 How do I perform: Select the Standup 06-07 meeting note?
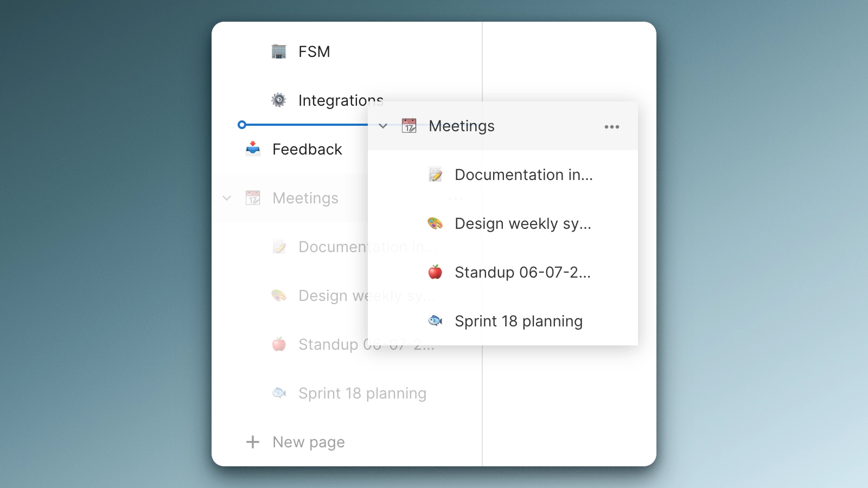click(522, 272)
